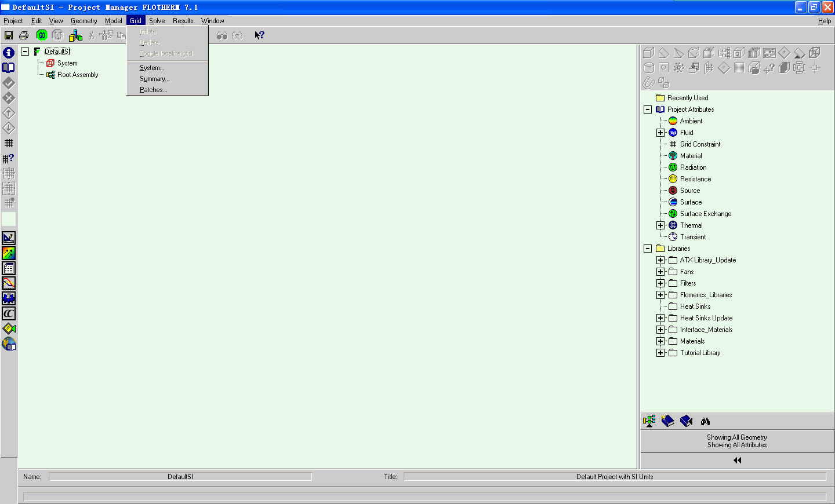Expand the ATX Library_Update folder

coord(660,260)
